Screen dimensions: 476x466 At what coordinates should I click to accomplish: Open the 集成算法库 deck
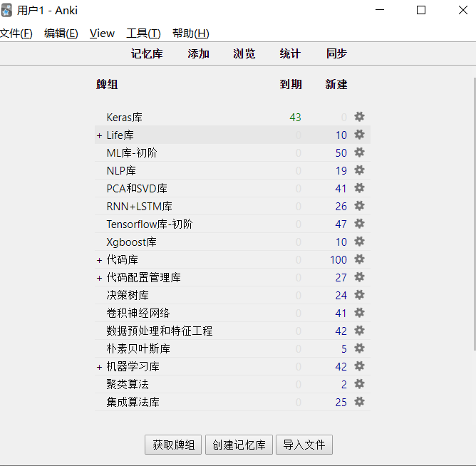pos(133,403)
